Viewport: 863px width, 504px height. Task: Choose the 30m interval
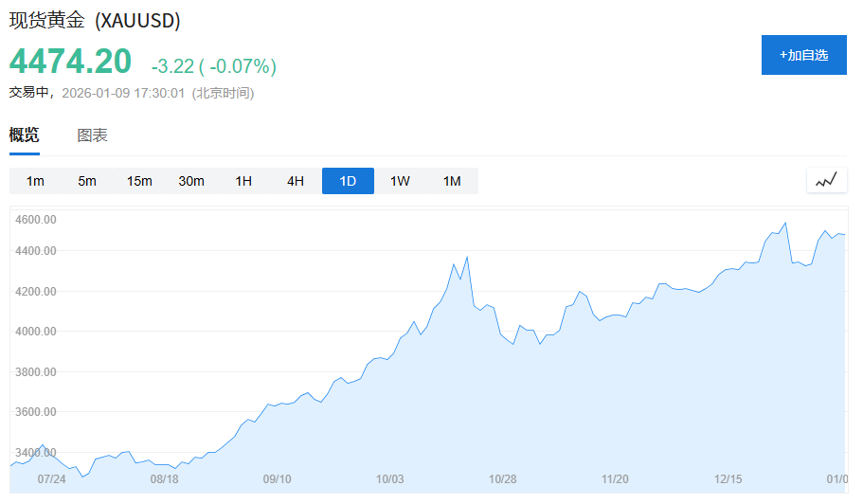191,181
